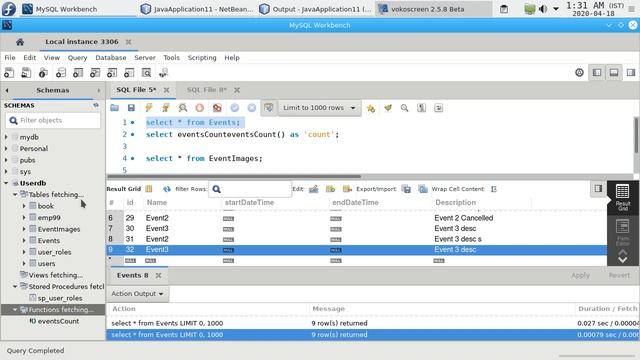Expand the mydb schema

click(x=6, y=137)
